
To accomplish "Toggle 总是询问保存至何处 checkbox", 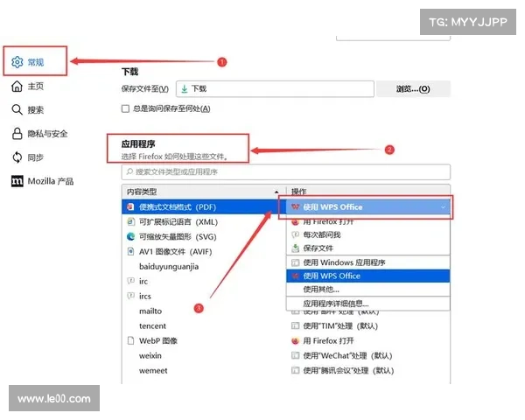I will click(125, 108).
